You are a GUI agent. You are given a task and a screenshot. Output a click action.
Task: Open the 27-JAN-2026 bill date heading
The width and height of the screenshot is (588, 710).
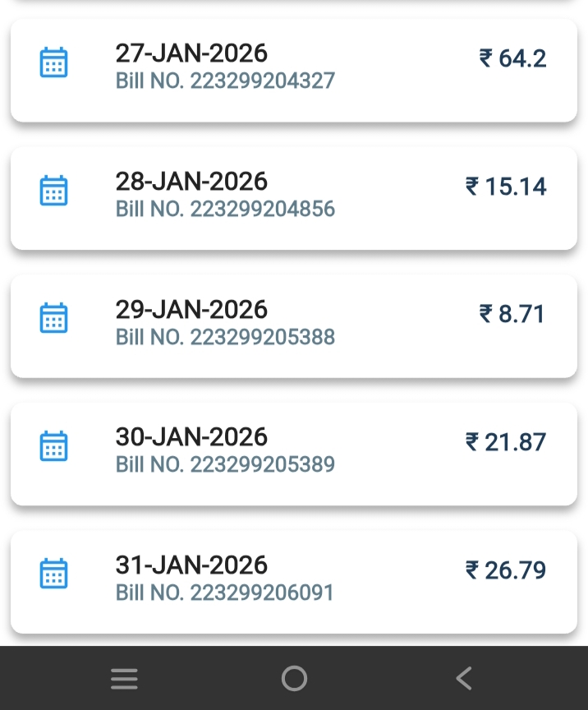(x=191, y=53)
